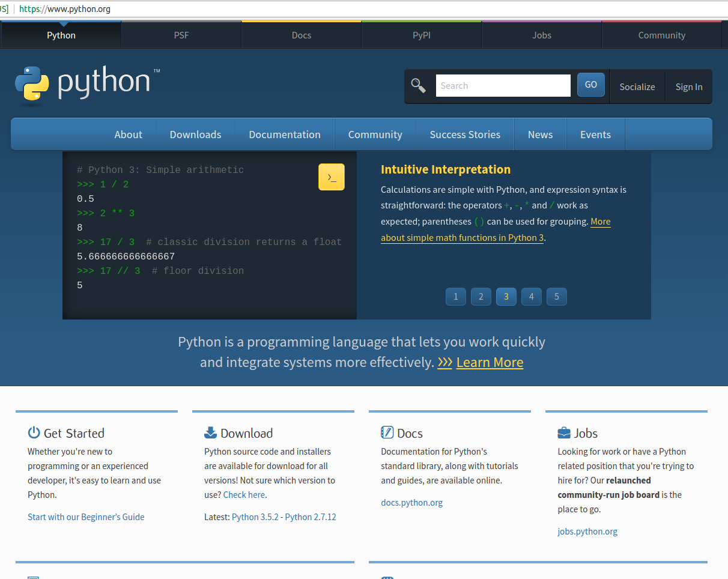The width and height of the screenshot is (728, 579).
Task: Launch the interactive shell via the yellow prompt button
Action: [332, 177]
